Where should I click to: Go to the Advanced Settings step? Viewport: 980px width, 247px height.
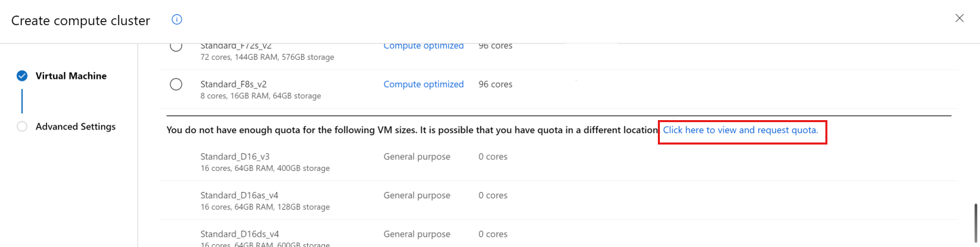pos(76,126)
